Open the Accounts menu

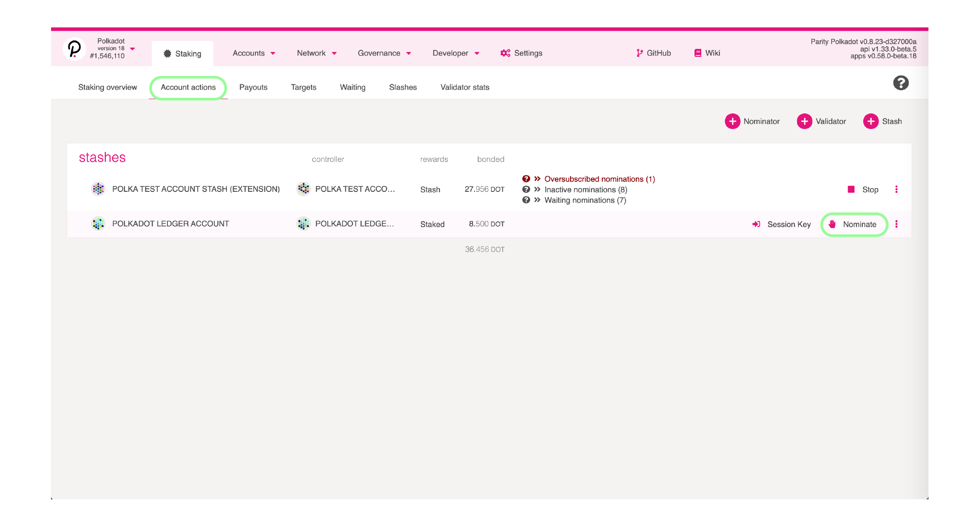249,53
